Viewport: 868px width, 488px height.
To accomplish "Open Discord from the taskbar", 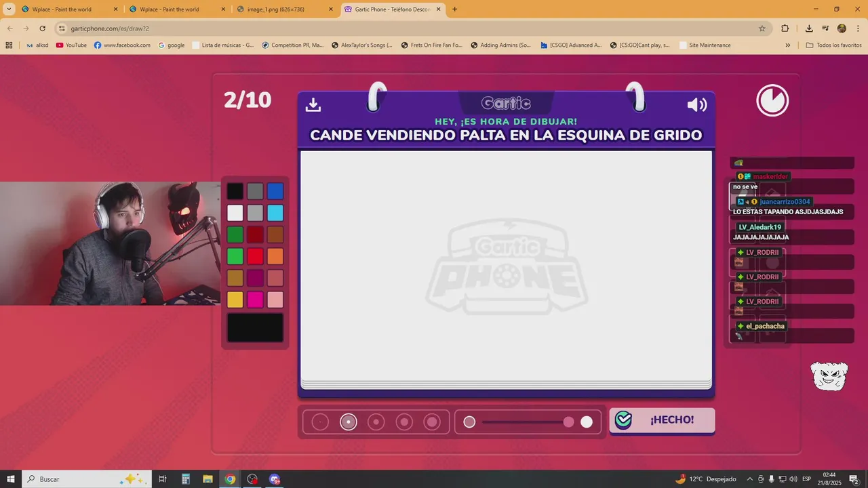I will click(275, 479).
